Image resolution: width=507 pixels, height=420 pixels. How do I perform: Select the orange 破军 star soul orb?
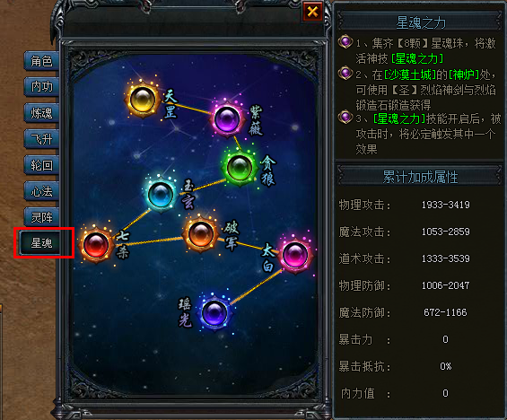200,233
